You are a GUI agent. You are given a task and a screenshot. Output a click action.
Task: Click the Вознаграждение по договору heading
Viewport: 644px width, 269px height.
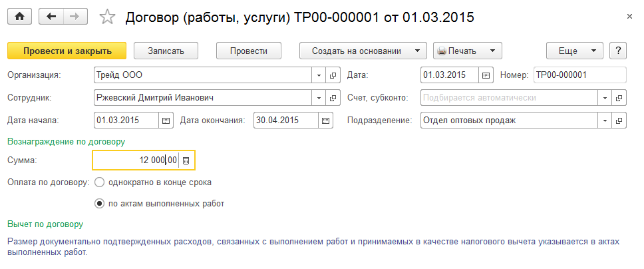point(66,142)
